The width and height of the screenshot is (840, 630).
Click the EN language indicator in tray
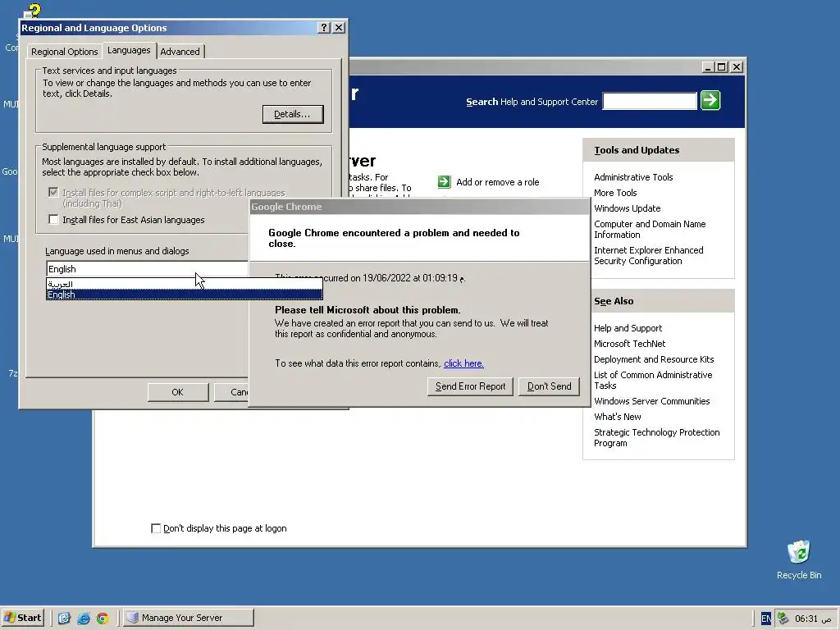point(766,619)
